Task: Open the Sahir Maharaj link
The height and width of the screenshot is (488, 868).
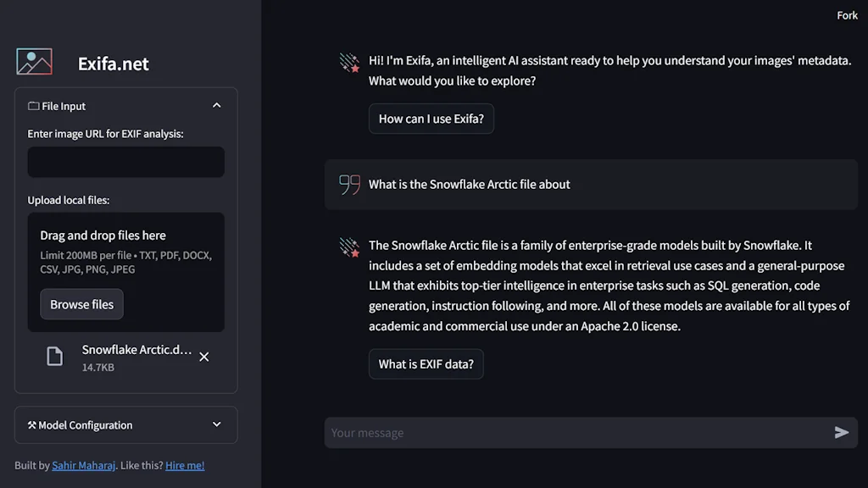Action: (x=84, y=465)
